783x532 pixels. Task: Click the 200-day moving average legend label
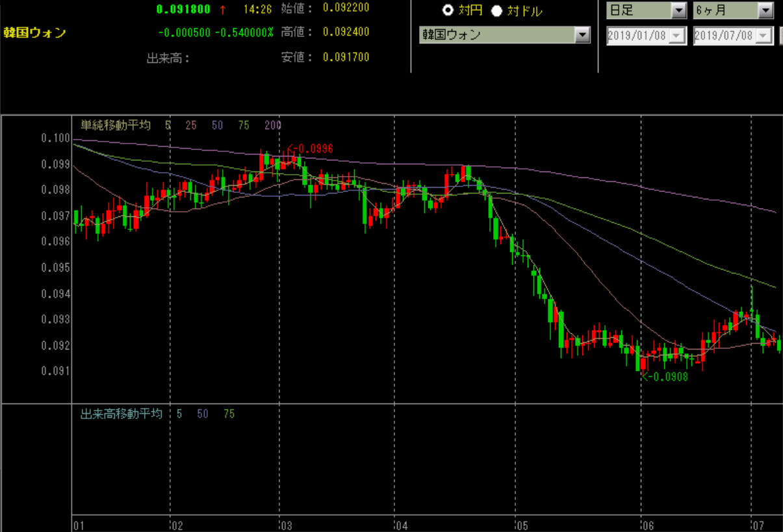pyautogui.click(x=273, y=125)
